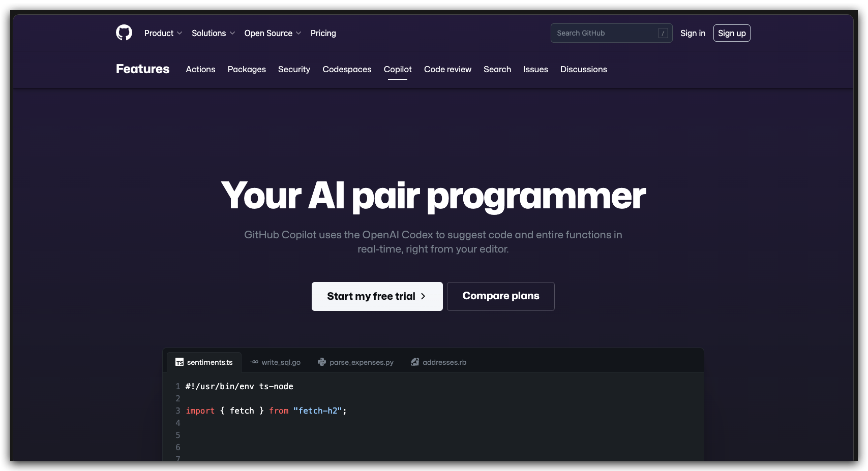Go to the Features heading link
Viewport: 868px width, 471px height.
[x=143, y=69]
